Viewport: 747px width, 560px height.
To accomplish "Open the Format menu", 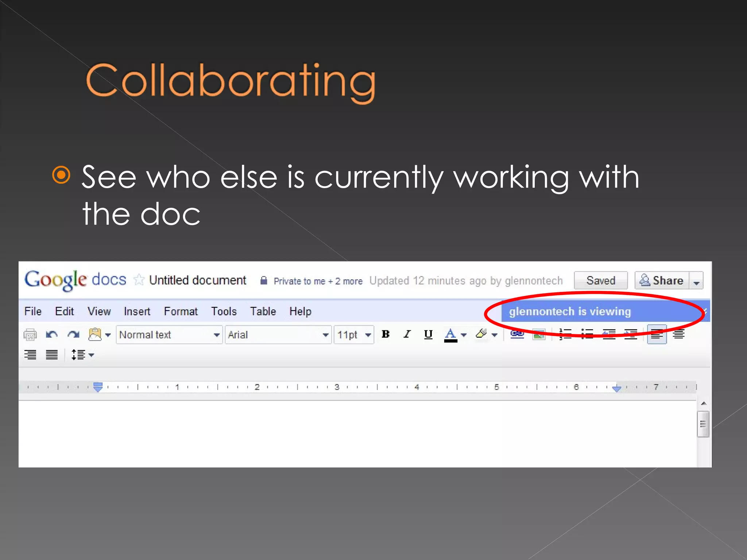I will point(181,311).
